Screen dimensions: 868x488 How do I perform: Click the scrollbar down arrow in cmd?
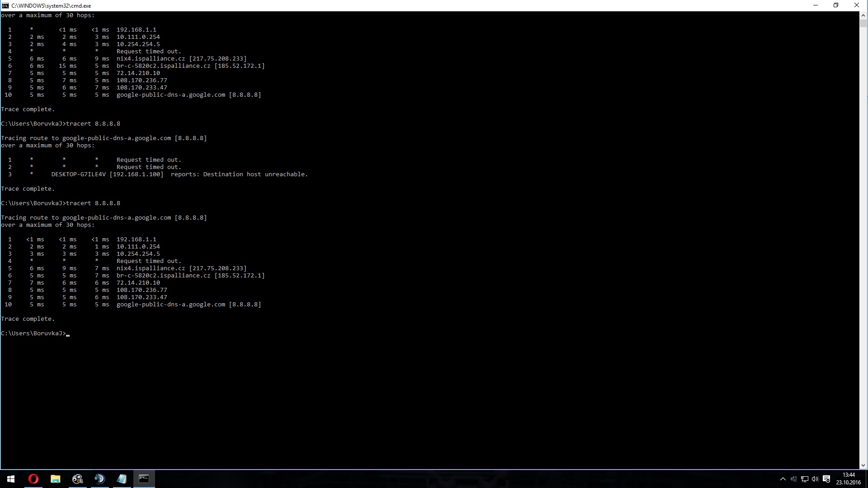pyautogui.click(x=863, y=465)
